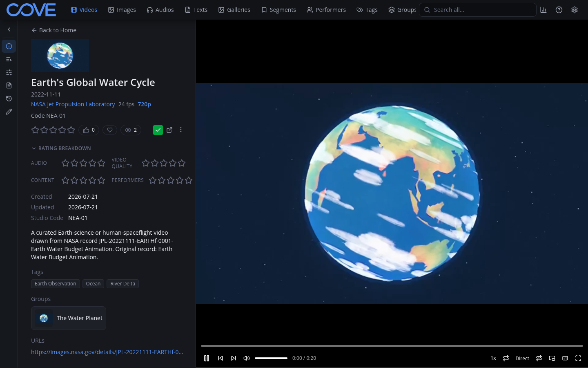Go back via Back to Home
This screenshot has width=588, height=368.
click(x=54, y=30)
